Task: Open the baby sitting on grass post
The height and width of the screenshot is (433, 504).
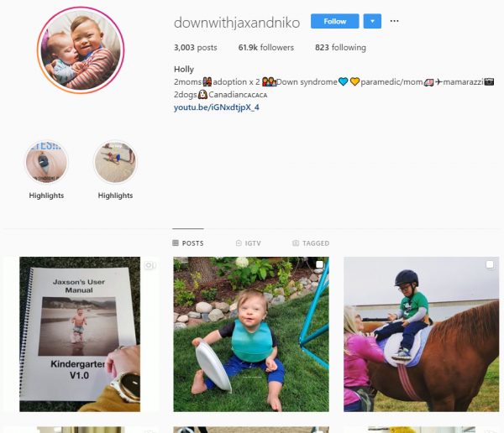Action: pyautogui.click(x=251, y=334)
